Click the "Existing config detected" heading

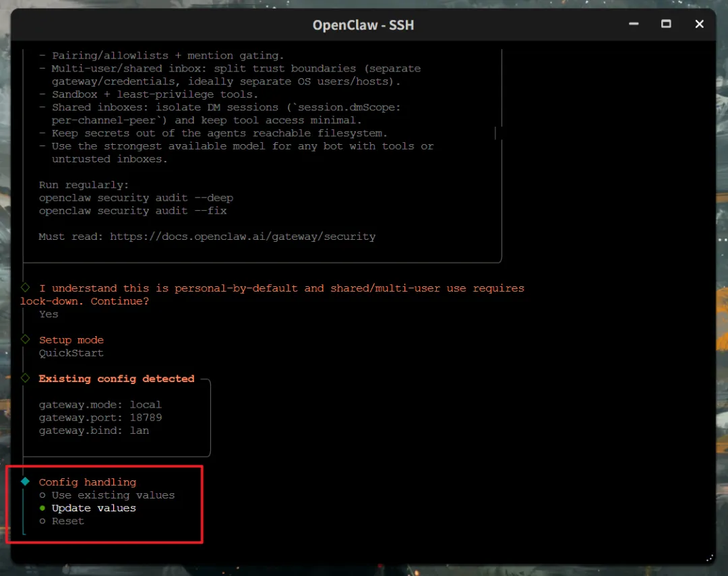(117, 379)
